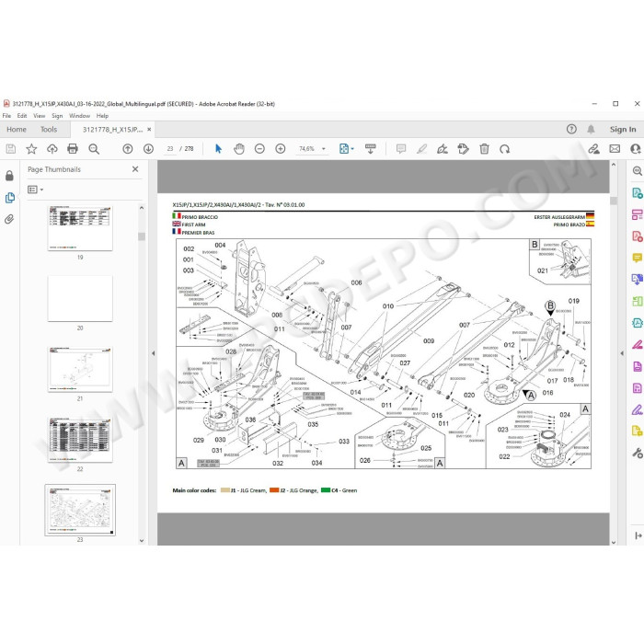The image size is (644, 644).
Task: Open the Sign menu
Action: (x=57, y=116)
